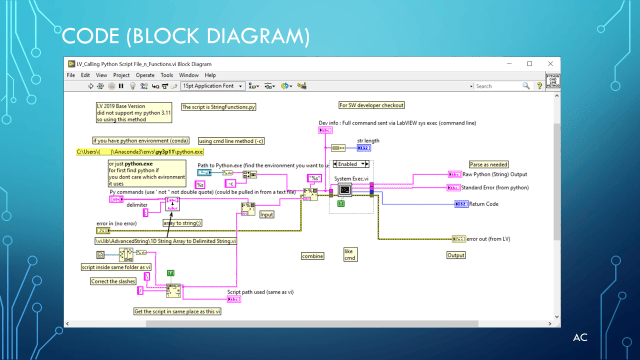Click the VI connector pane icon
The width and height of the screenshot is (640, 360).
coord(553,80)
